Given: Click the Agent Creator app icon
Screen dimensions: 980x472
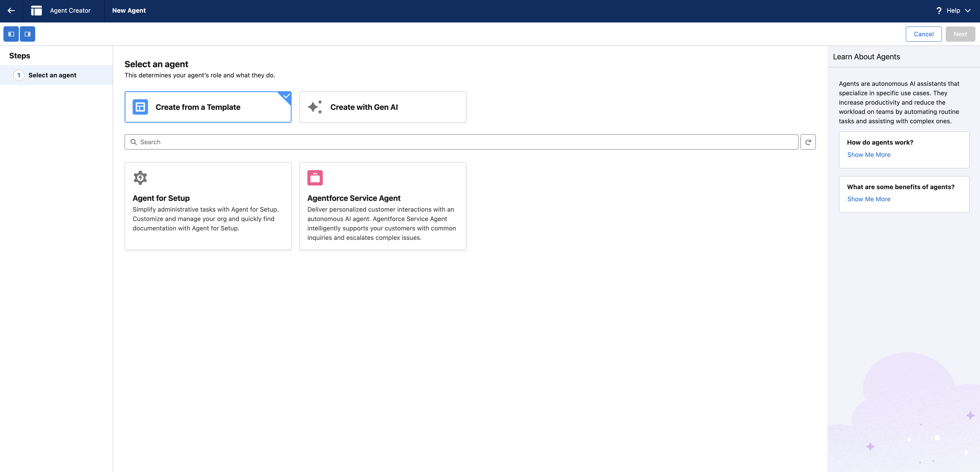Looking at the screenshot, I should [x=37, y=11].
